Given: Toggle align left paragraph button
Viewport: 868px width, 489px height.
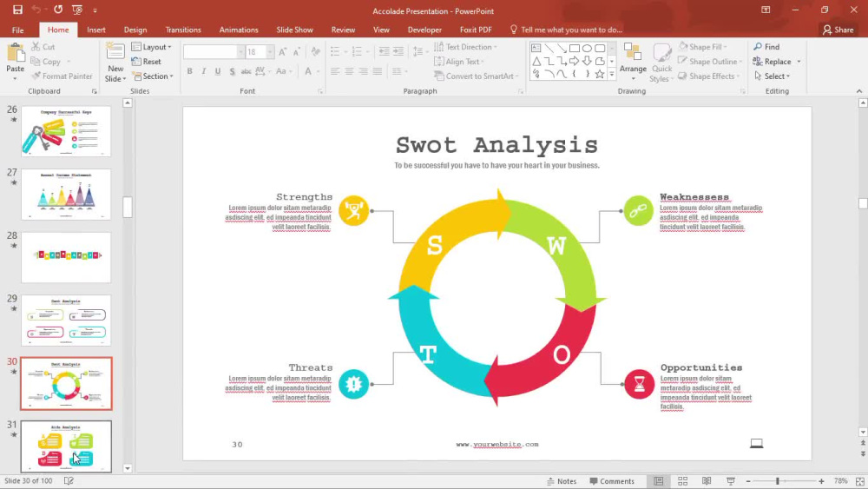Looking at the screenshot, I should 335,71.
